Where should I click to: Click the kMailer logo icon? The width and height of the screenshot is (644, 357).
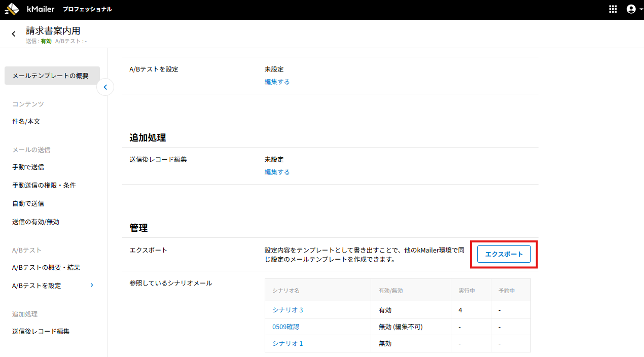click(x=12, y=9)
